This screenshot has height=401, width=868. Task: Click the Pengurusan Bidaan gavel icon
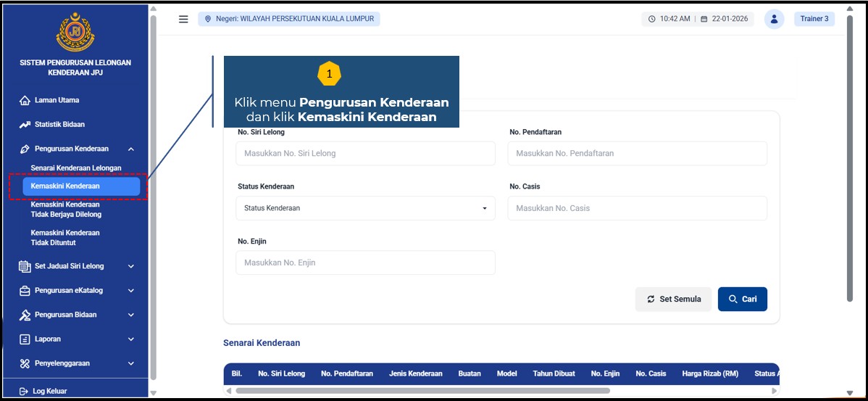(x=25, y=315)
